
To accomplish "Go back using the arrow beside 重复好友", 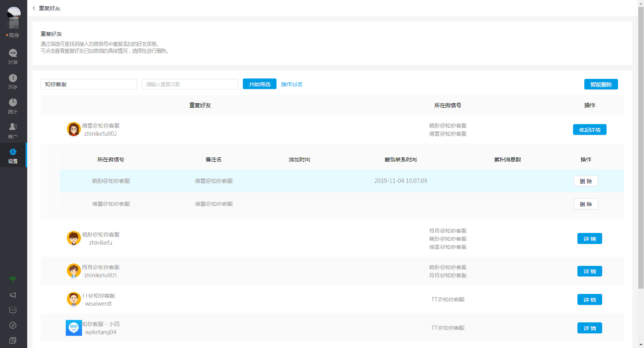I will pos(34,8).
